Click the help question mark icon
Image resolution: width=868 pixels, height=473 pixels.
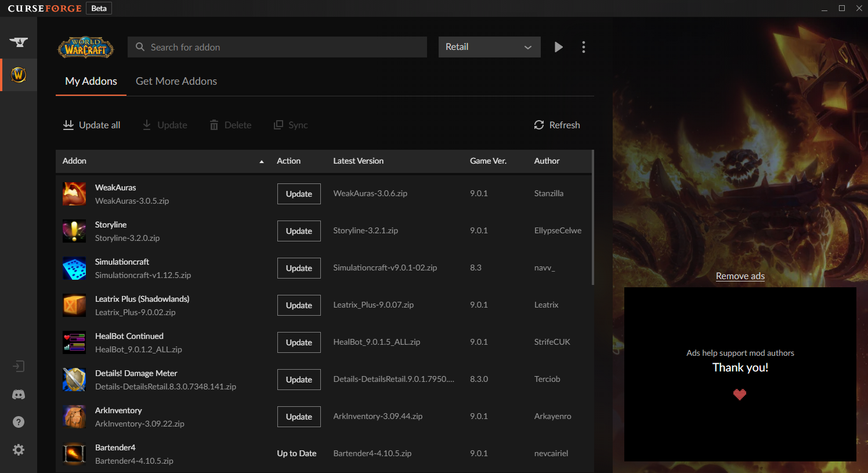click(x=19, y=422)
